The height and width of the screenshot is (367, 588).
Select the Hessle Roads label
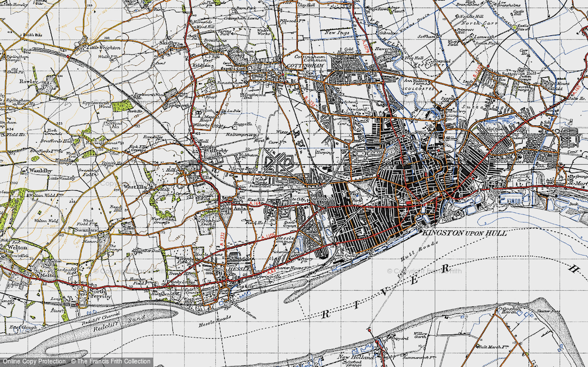coord(214,322)
